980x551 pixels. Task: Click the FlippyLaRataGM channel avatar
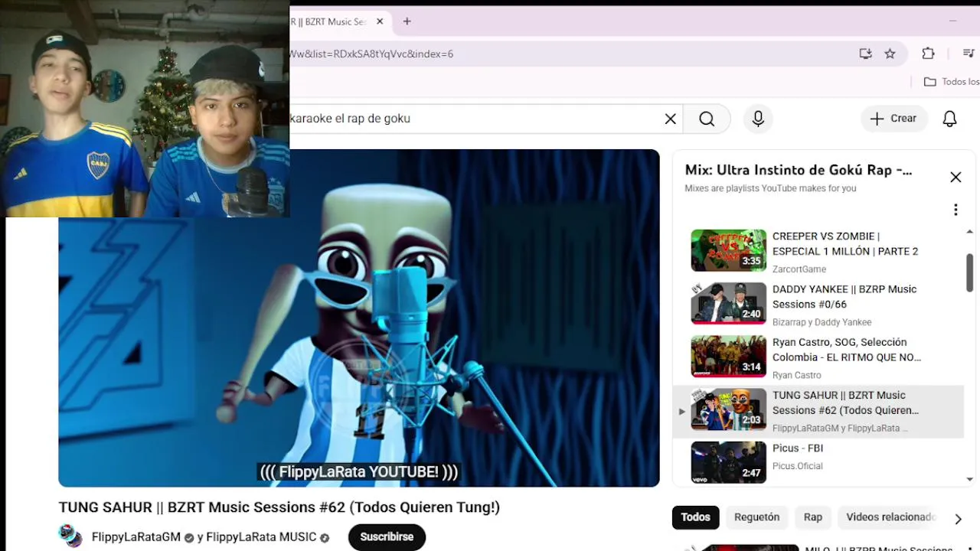[70, 536]
